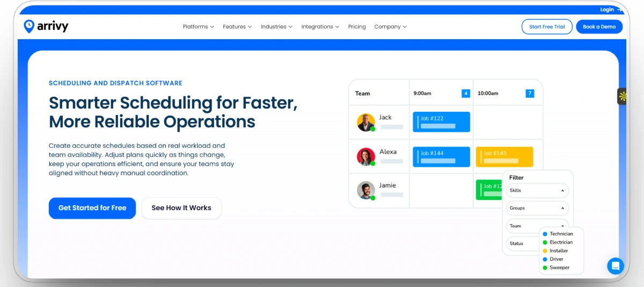The width and height of the screenshot is (644, 287).
Task: Expand the Integrations menu
Action: click(320, 27)
